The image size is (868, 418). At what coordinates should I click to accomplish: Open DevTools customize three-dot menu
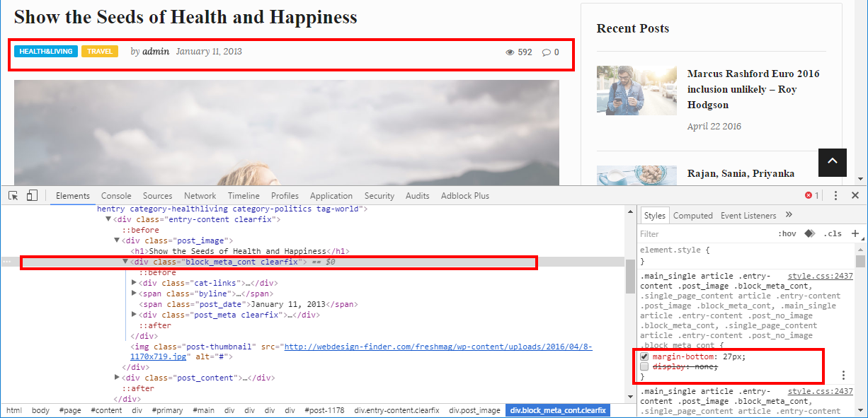[835, 196]
